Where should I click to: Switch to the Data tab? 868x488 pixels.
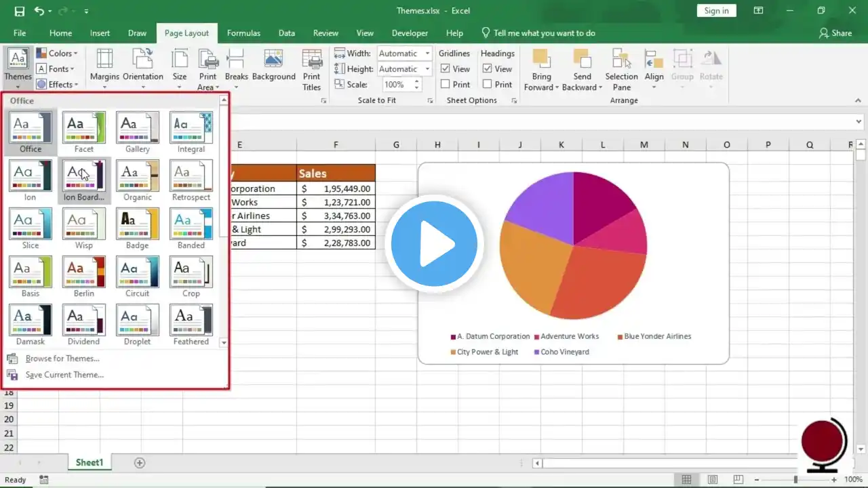coord(287,33)
